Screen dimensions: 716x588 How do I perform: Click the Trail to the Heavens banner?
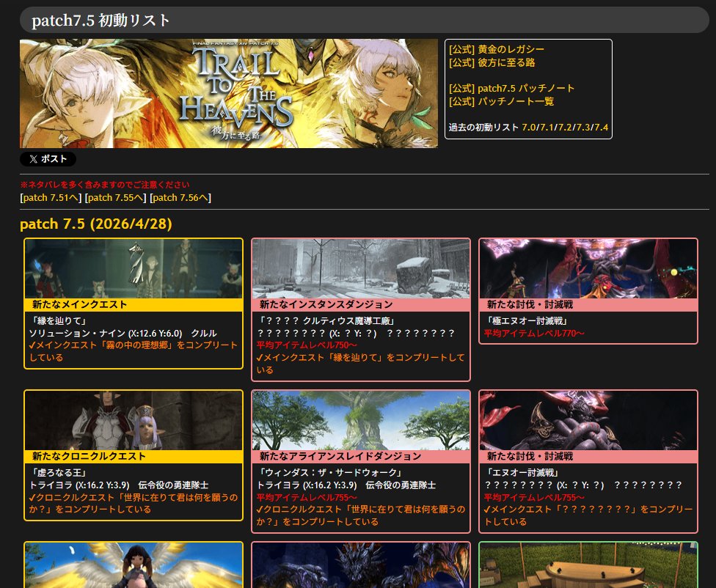(x=228, y=93)
